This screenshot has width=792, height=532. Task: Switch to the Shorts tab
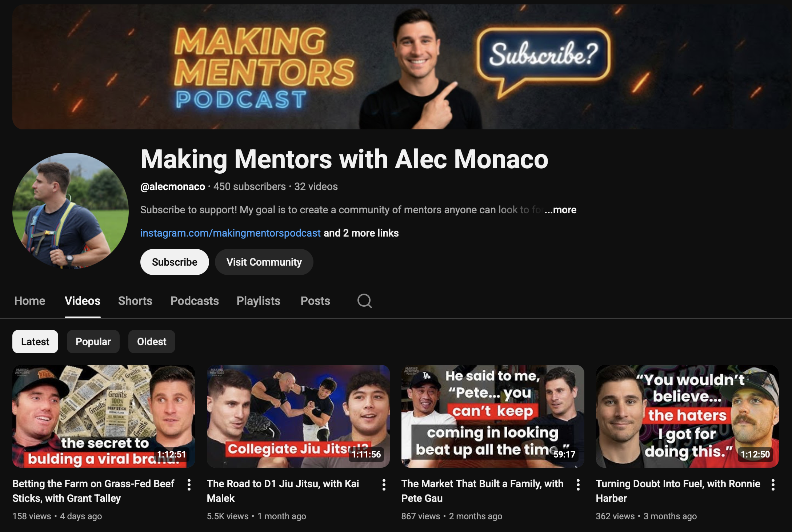(x=135, y=301)
